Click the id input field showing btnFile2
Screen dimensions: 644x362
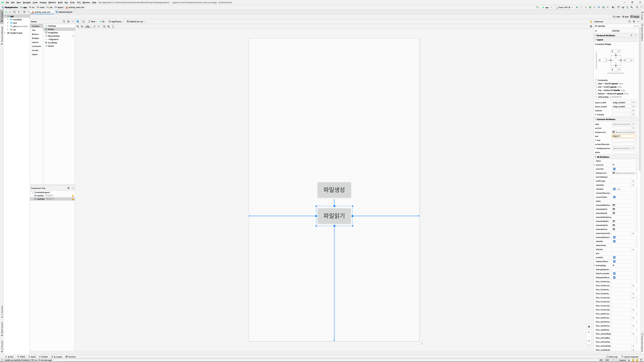tap(623, 31)
